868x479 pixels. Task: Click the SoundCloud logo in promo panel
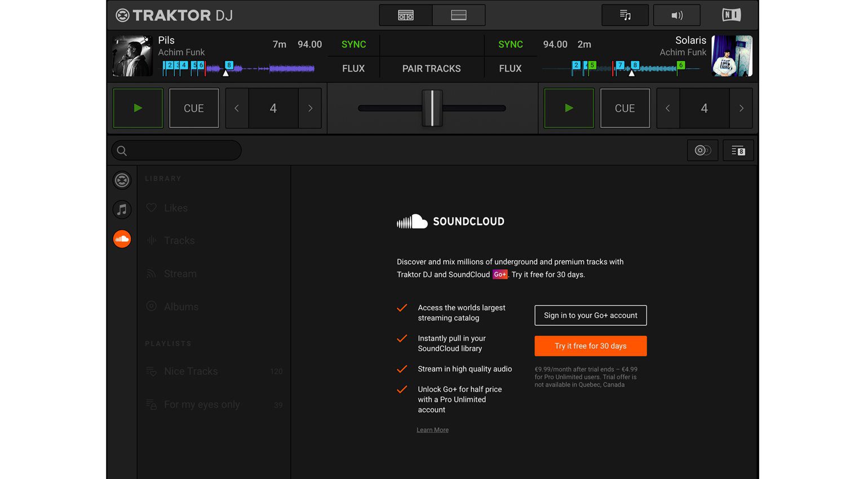(450, 221)
